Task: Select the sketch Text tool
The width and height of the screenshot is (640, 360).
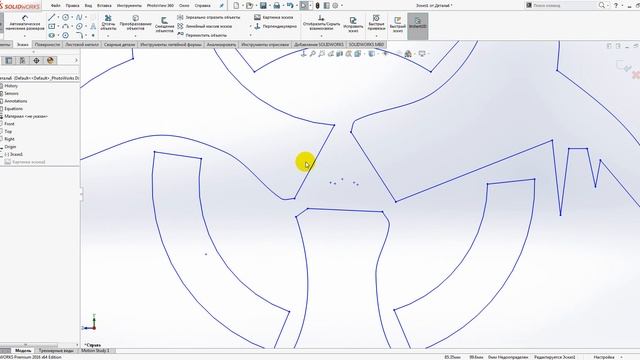Action: pyautogui.click(x=93, y=26)
